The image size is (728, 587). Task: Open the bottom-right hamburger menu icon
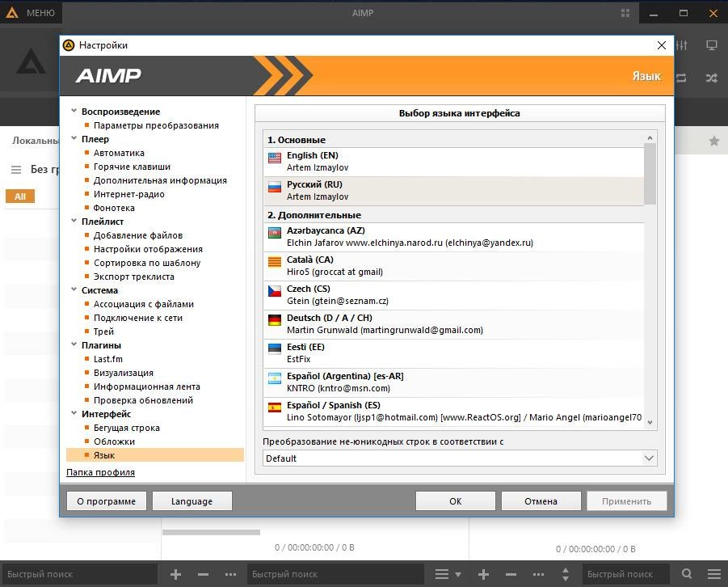(x=714, y=574)
